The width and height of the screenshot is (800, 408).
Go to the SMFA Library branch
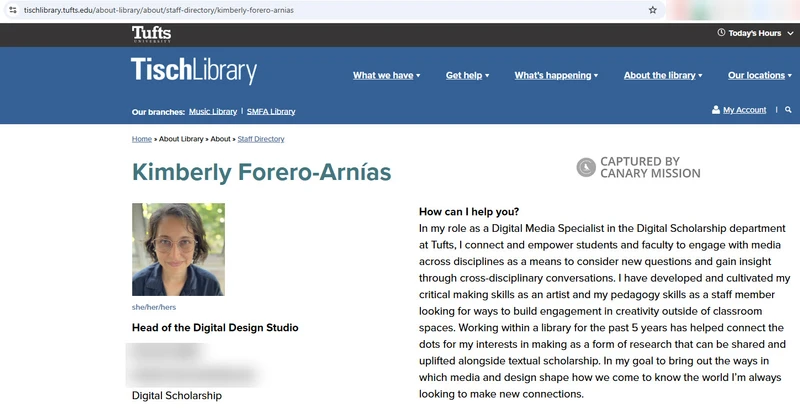(271, 112)
